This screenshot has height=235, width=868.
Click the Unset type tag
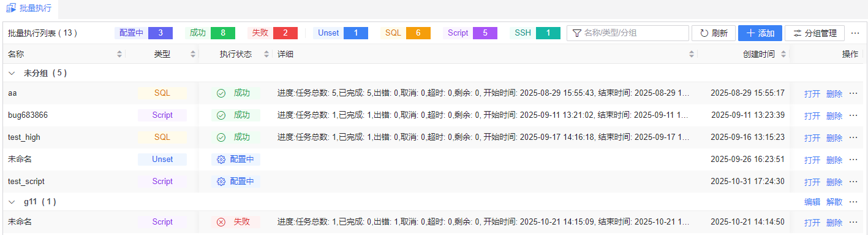(162, 160)
